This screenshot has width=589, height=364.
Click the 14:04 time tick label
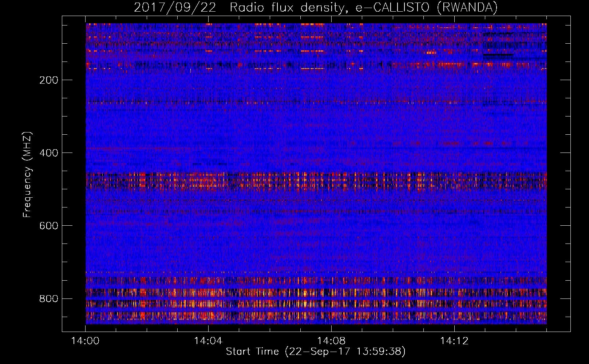pos(208,341)
